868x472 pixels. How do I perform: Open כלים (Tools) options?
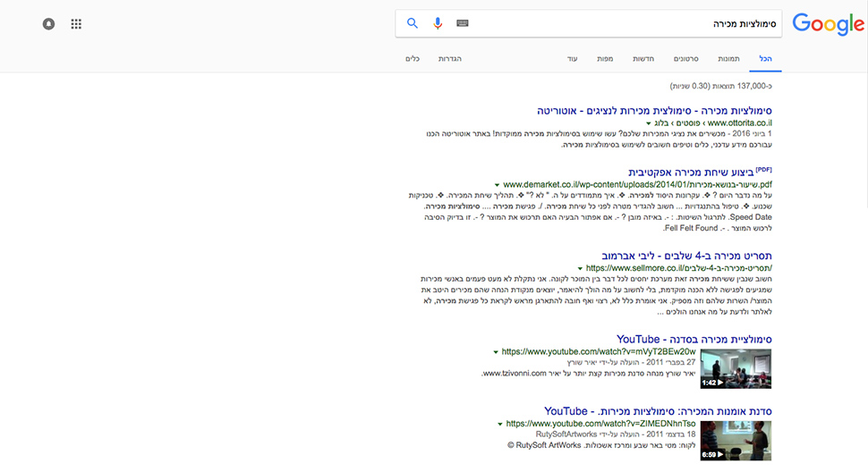click(x=413, y=59)
